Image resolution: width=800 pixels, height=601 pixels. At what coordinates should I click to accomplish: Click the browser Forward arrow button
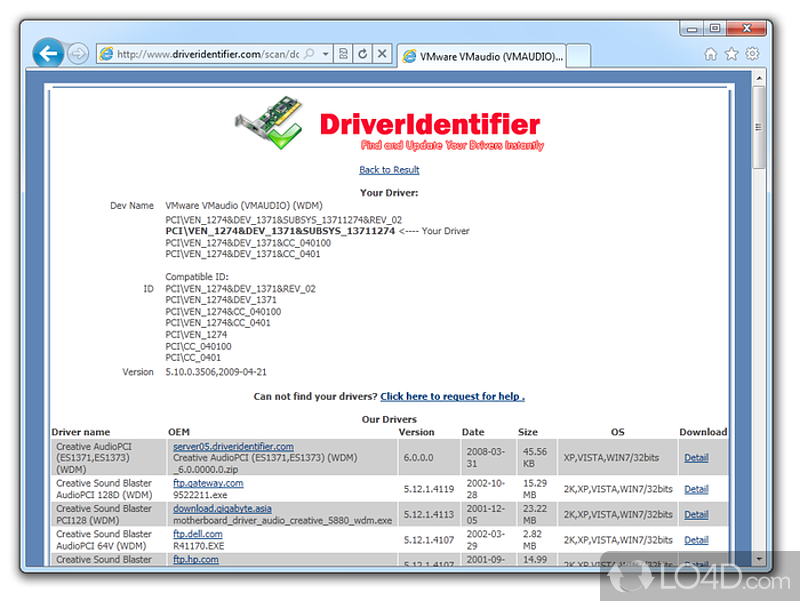tap(79, 54)
